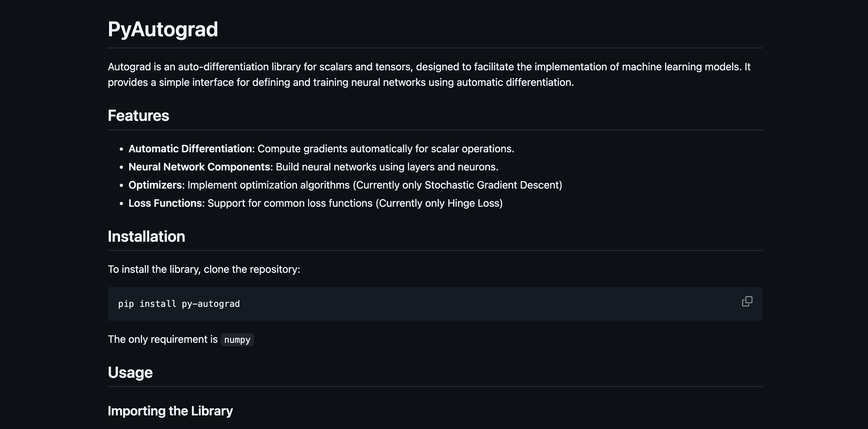Viewport: 868px width, 429px height.
Task: Copy the pip install command
Action: coord(747,301)
